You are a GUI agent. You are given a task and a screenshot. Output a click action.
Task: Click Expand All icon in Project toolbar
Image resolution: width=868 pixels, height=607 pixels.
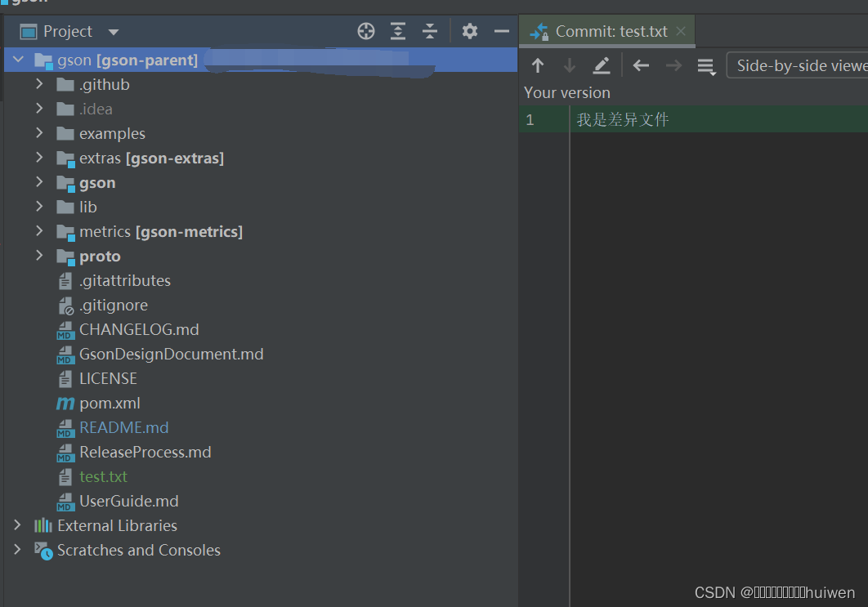click(397, 31)
